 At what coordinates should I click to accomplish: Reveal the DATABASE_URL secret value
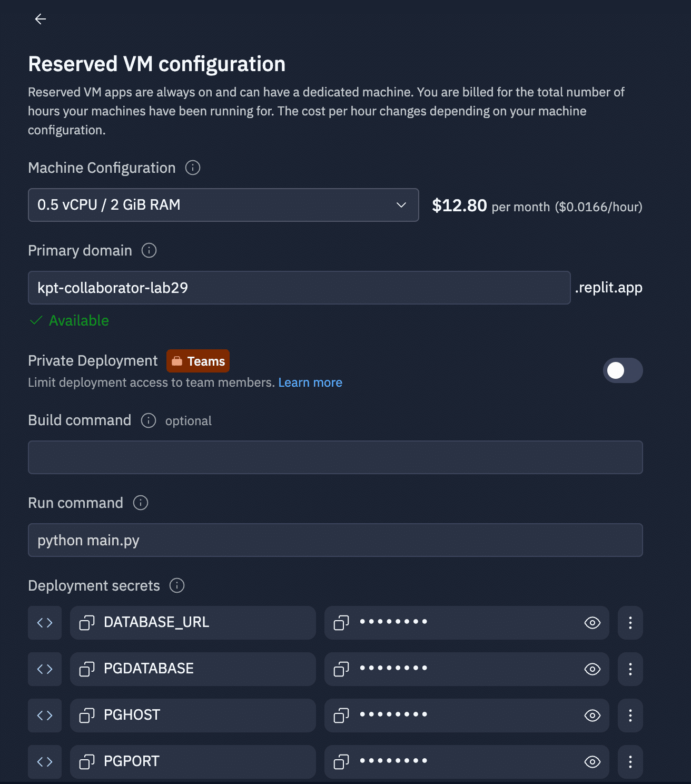coord(593,623)
